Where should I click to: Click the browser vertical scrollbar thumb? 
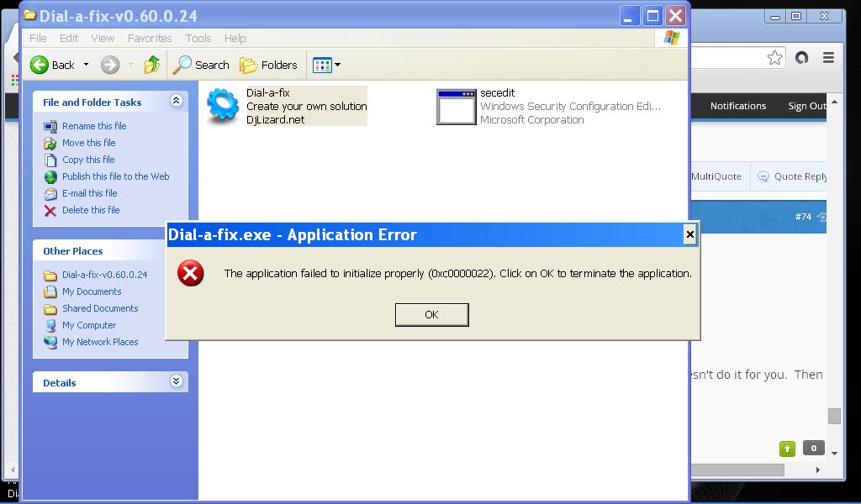(x=834, y=417)
